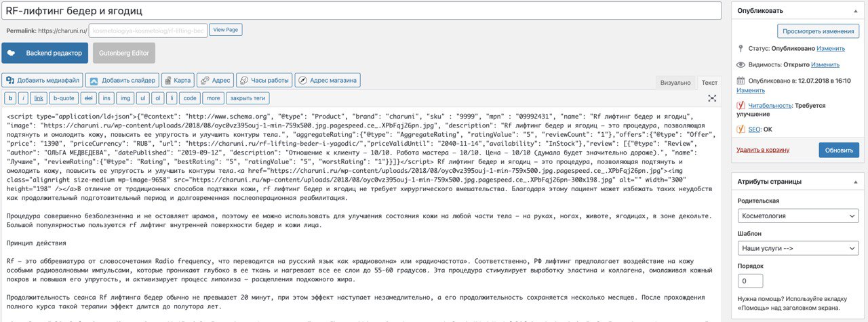Screen dimensions: 868x322
Task: Click the link quicktag button
Action: tap(39, 98)
